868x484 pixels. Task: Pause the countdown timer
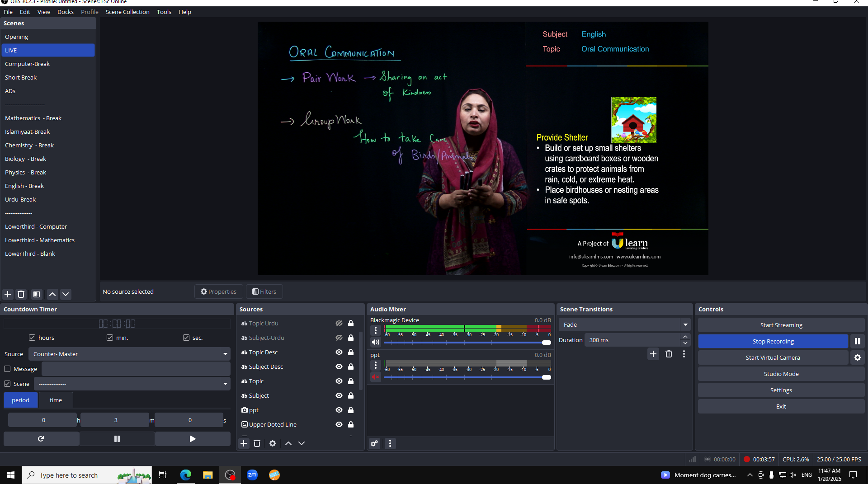tap(117, 439)
